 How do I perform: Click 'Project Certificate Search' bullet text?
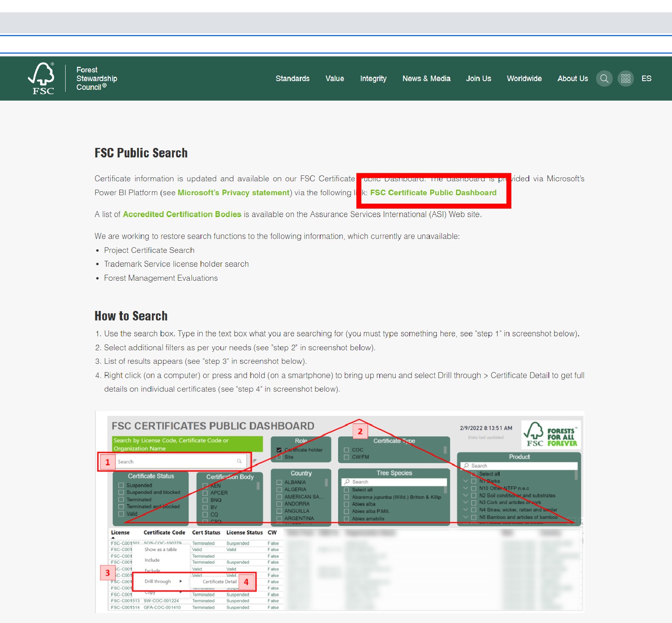click(x=149, y=250)
